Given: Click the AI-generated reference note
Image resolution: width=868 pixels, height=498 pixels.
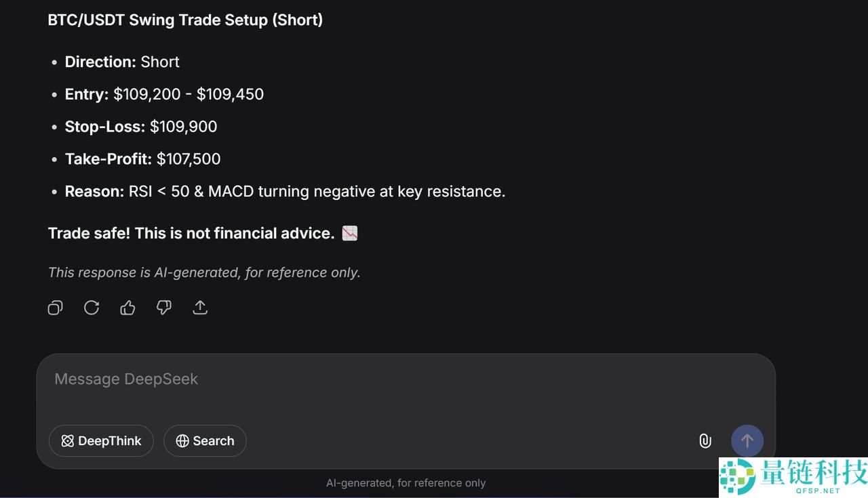Looking at the screenshot, I should (203, 272).
